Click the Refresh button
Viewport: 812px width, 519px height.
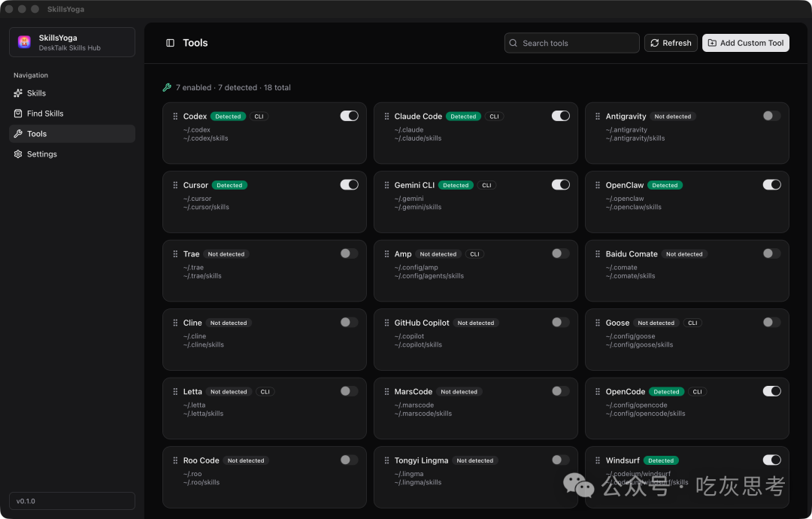pos(671,43)
